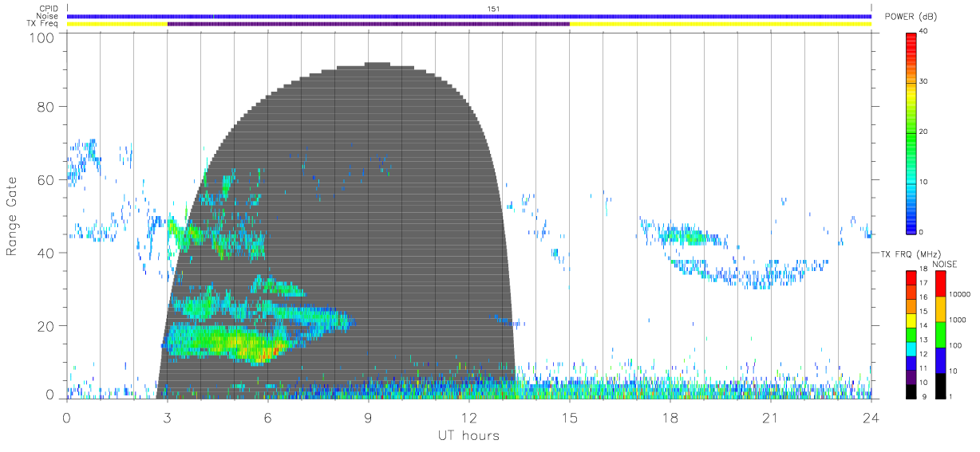Select the blue Noise strip above the plot
The image size is (980, 452).
pyautogui.click(x=469, y=16)
